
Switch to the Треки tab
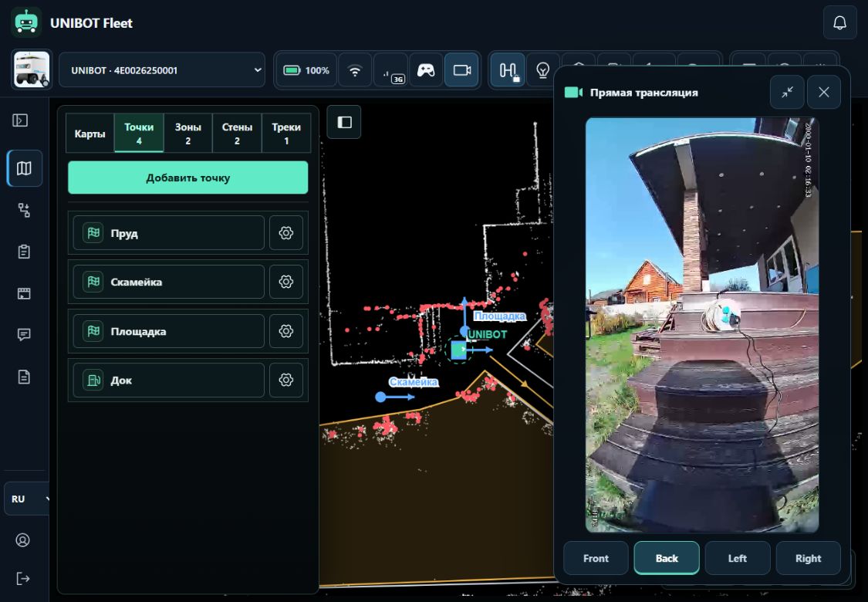286,134
